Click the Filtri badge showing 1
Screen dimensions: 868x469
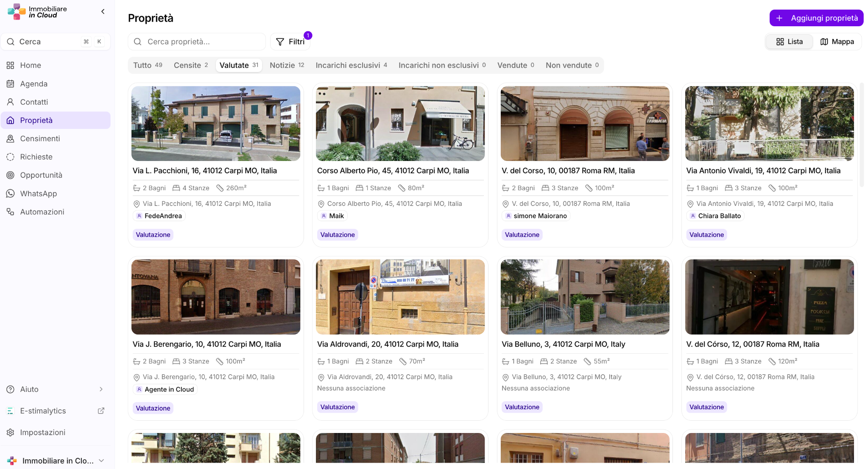308,36
